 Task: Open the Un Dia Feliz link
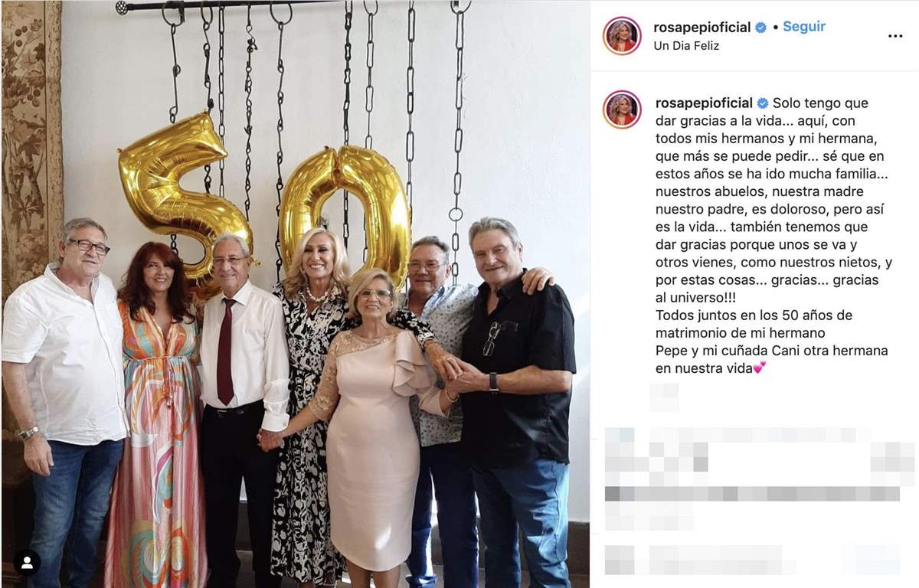coord(686,46)
